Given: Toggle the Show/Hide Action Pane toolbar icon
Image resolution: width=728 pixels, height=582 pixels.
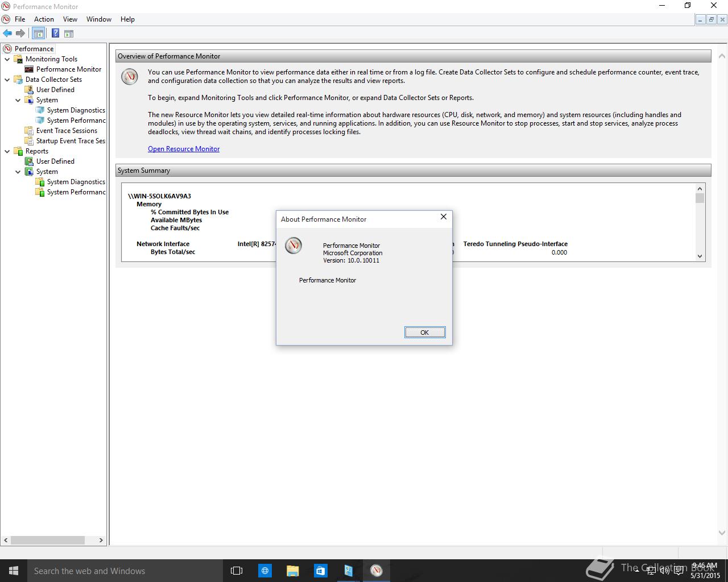Looking at the screenshot, I should 68,34.
